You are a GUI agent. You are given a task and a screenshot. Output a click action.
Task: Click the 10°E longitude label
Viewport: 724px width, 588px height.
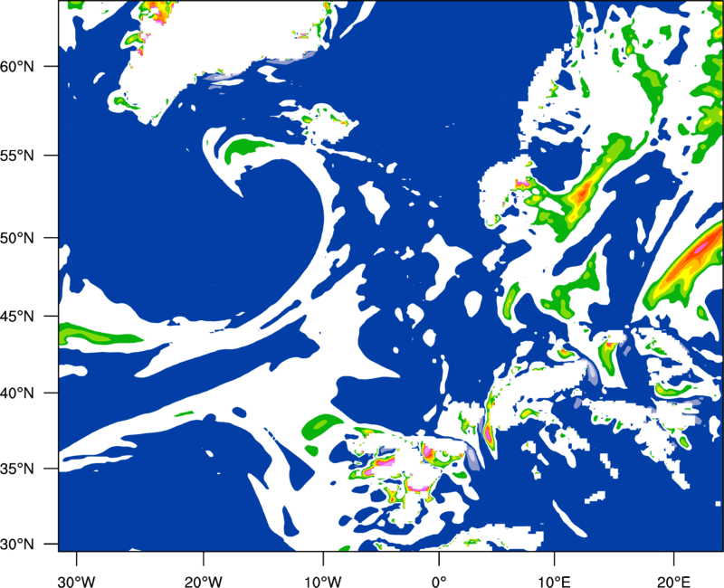(554, 582)
